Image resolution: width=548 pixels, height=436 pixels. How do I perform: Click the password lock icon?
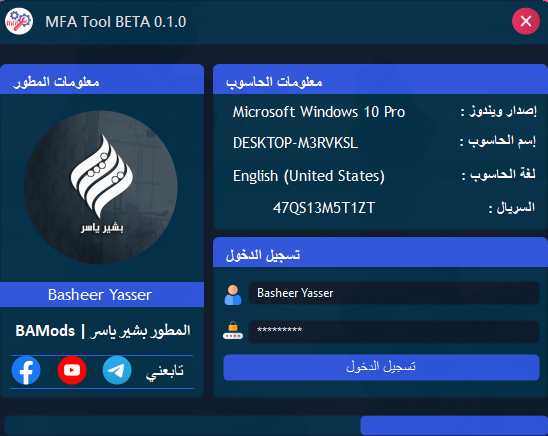point(233,330)
